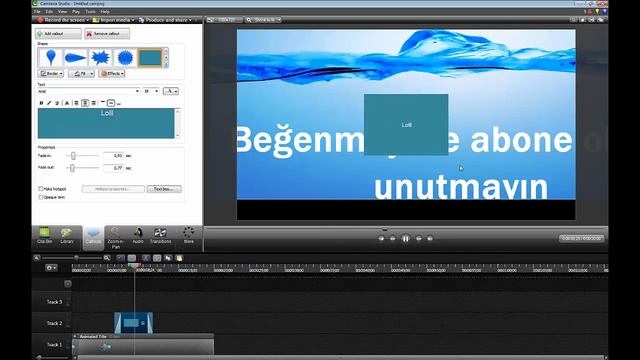Open the Transitions tab
This screenshot has width=640, height=360.
(x=160, y=236)
